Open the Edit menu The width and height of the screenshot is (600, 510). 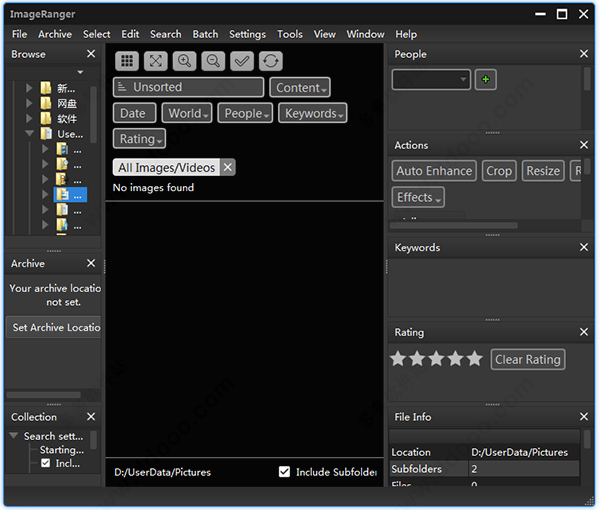[x=130, y=34]
